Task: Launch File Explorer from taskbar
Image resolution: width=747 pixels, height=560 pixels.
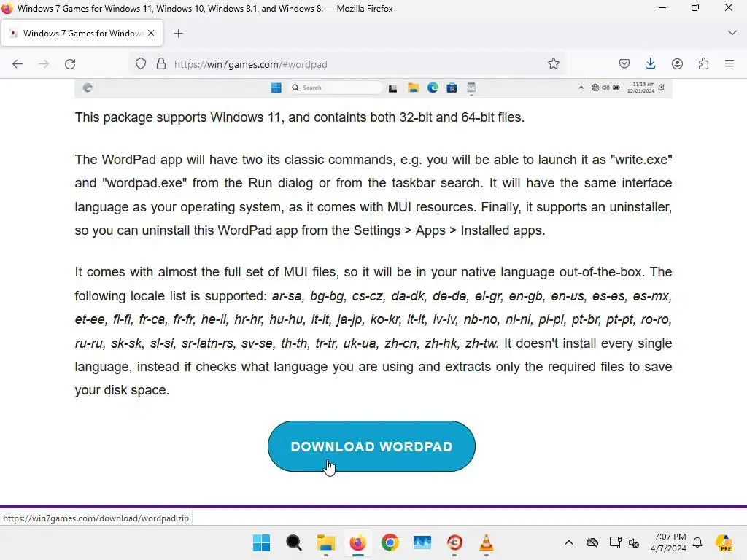Action: click(x=326, y=542)
